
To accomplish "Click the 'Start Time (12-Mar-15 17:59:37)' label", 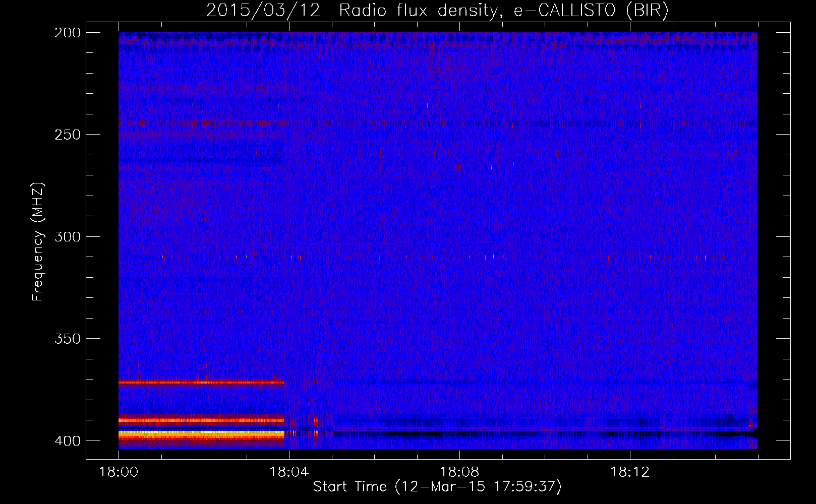I will tap(437, 487).
